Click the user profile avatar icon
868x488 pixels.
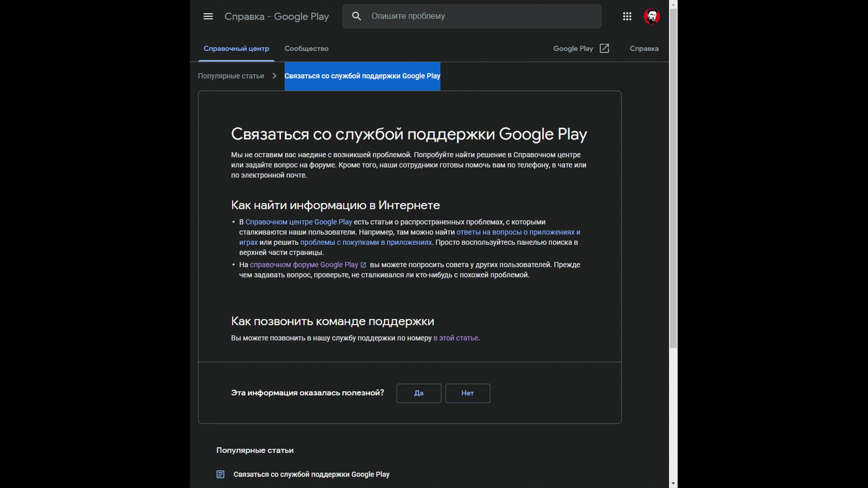tap(652, 16)
